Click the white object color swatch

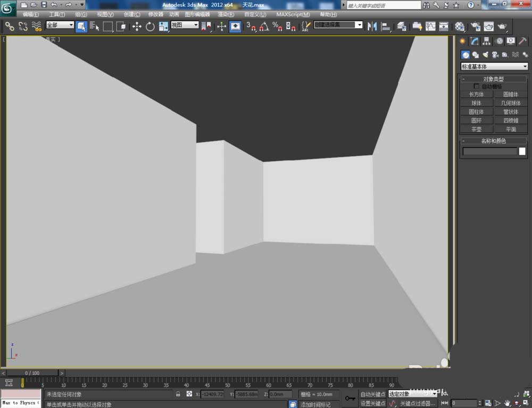tap(522, 151)
